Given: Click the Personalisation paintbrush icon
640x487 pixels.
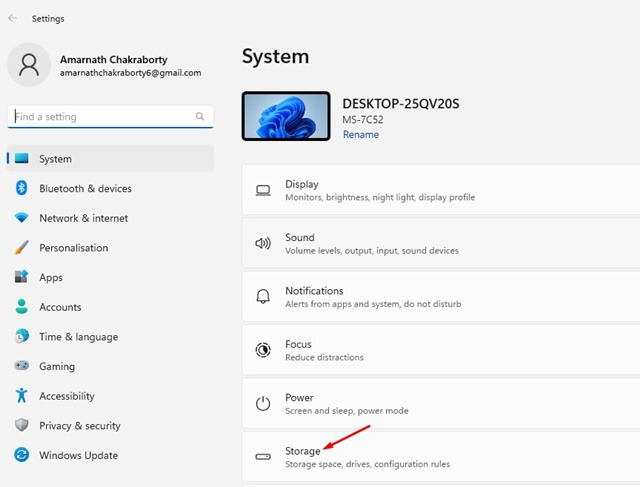Looking at the screenshot, I should (x=21, y=247).
